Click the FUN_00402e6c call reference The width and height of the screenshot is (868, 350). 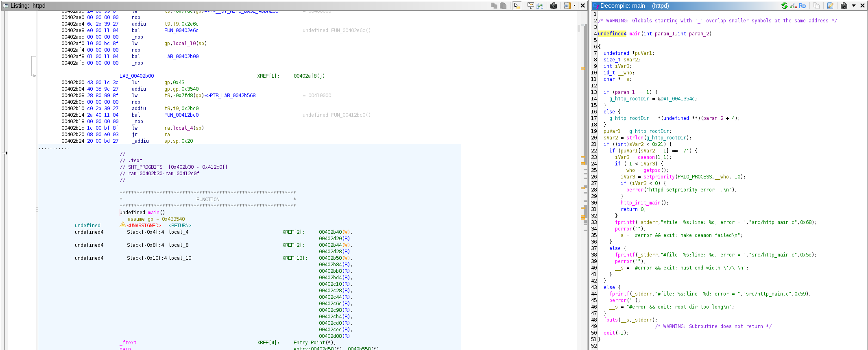tap(181, 30)
